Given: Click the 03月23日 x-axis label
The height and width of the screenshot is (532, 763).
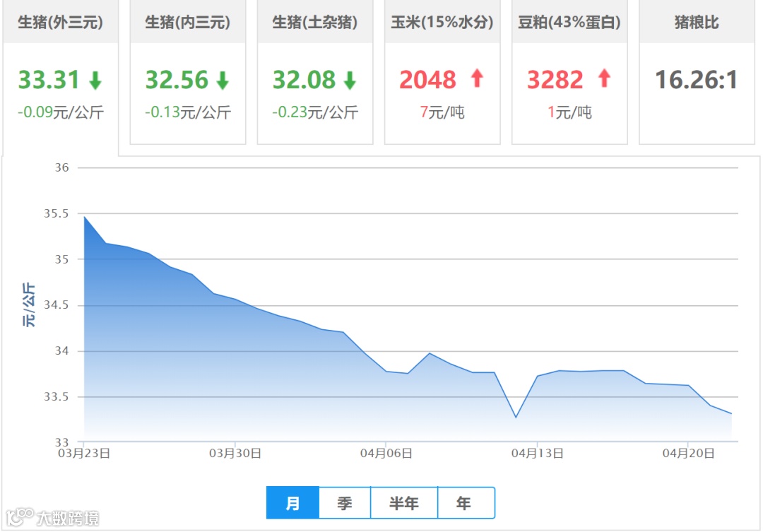Looking at the screenshot, I should point(84,454).
